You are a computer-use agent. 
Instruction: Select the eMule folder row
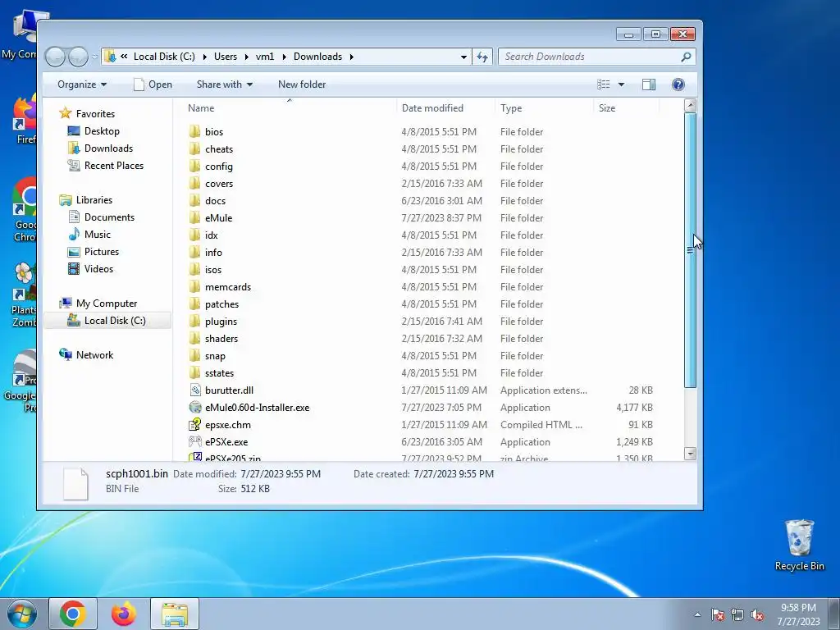click(422, 218)
